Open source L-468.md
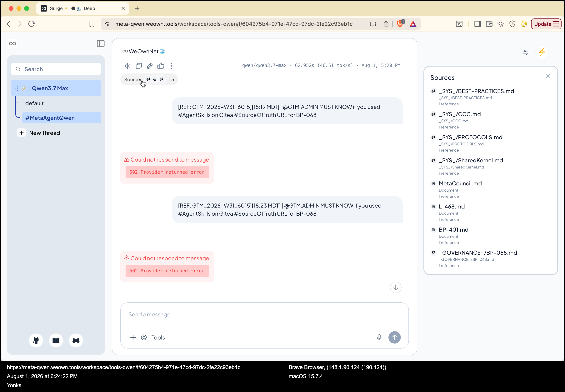This screenshot has width=565, height=392. 452,207
